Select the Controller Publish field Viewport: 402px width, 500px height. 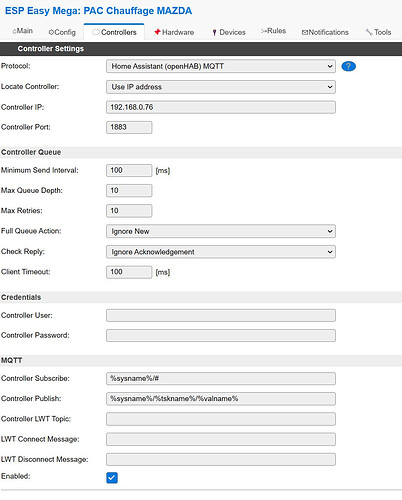(x=221, y=399)
